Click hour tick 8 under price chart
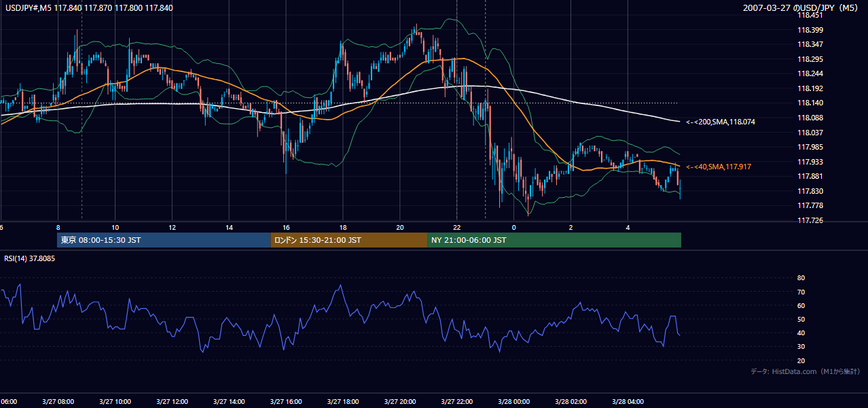The height and width of the screenshot is (408, 868). [58, 227]
